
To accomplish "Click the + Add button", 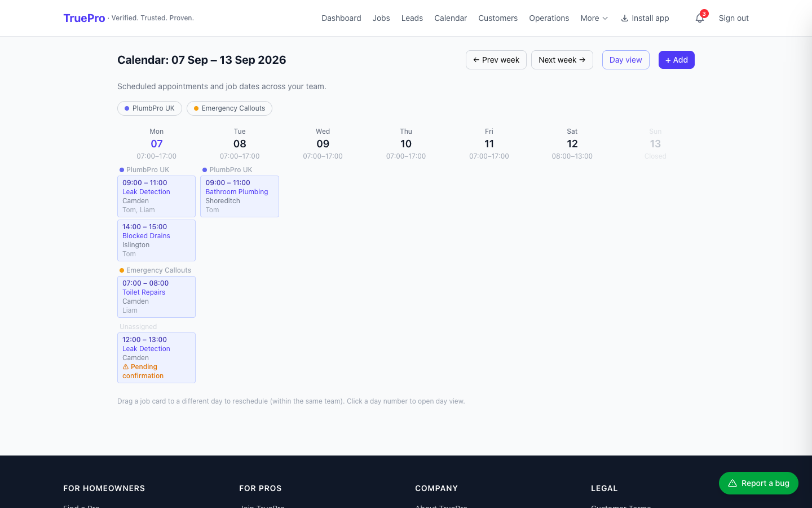I will [677, 60].
